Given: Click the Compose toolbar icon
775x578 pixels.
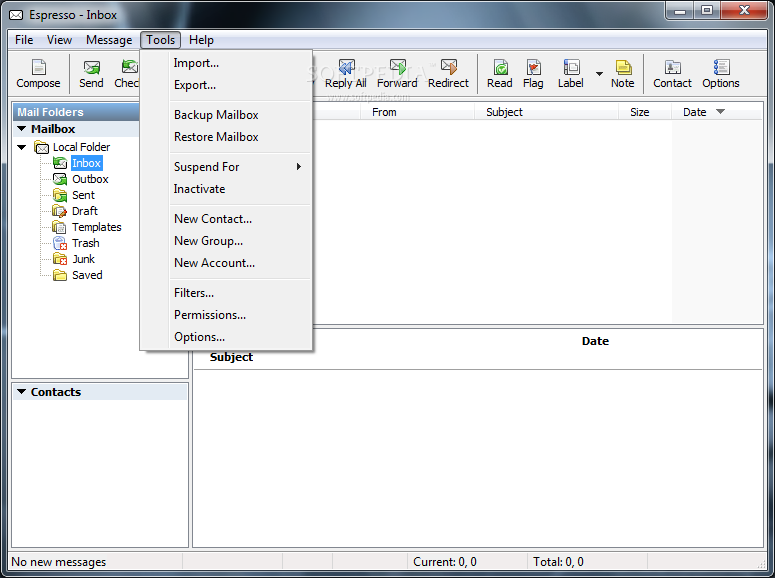Looking at the screenshot, I should 38,74.
